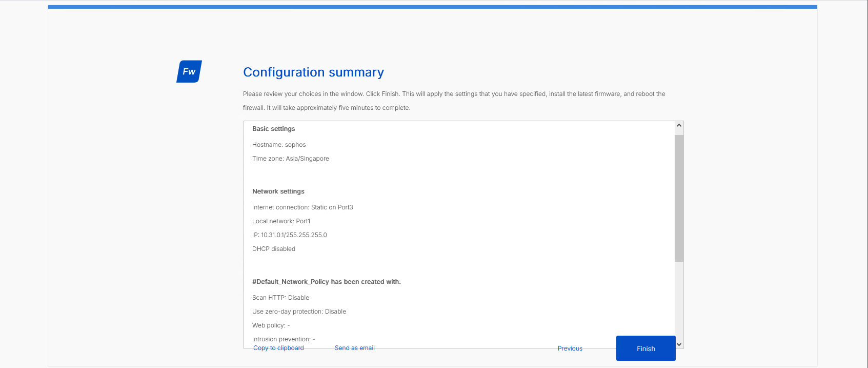Select the Network settings heading
868x368 pixels.
(x=278, y=191)
